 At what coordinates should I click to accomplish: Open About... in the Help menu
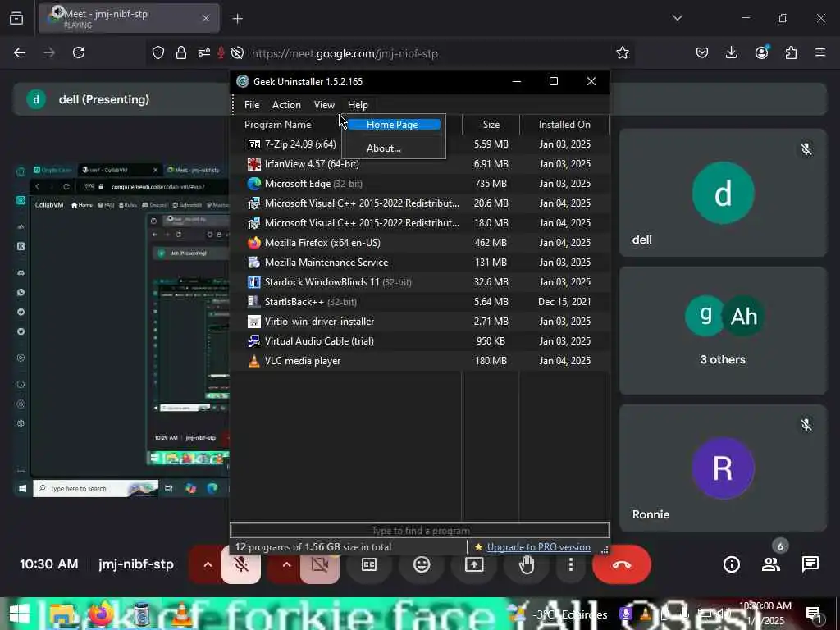(x=384, y=148)
